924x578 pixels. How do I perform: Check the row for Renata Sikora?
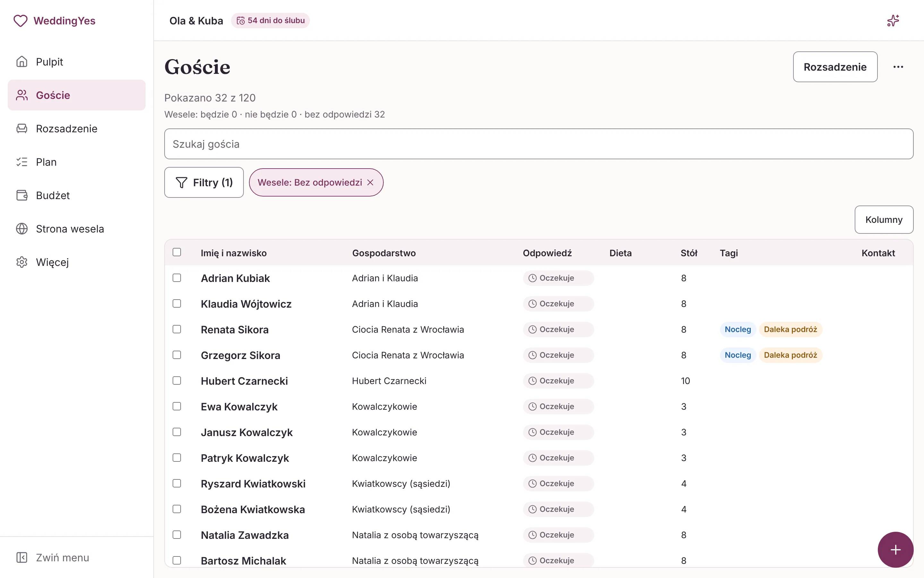click(176, 329)
